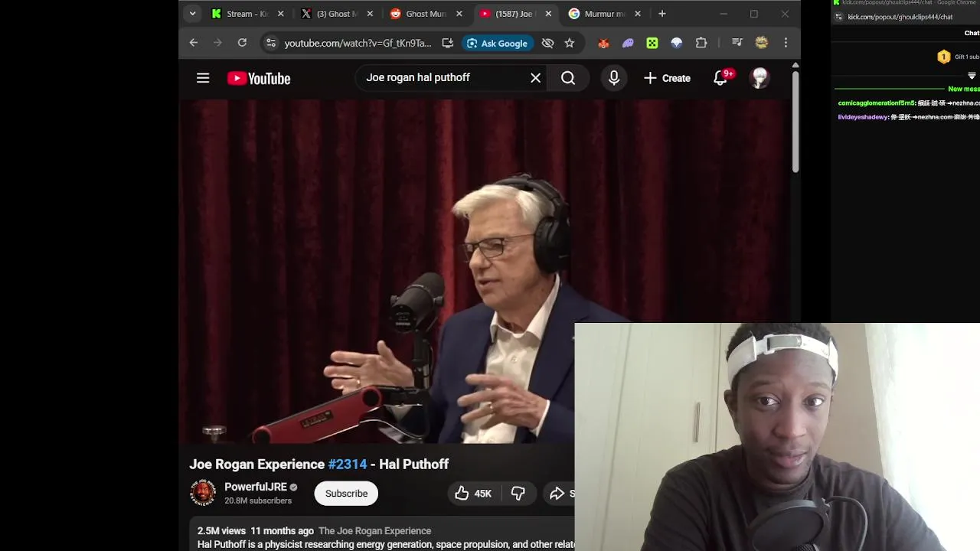Open the media controls icon in toolbar
980x551 pixels.
pos(737,43)
